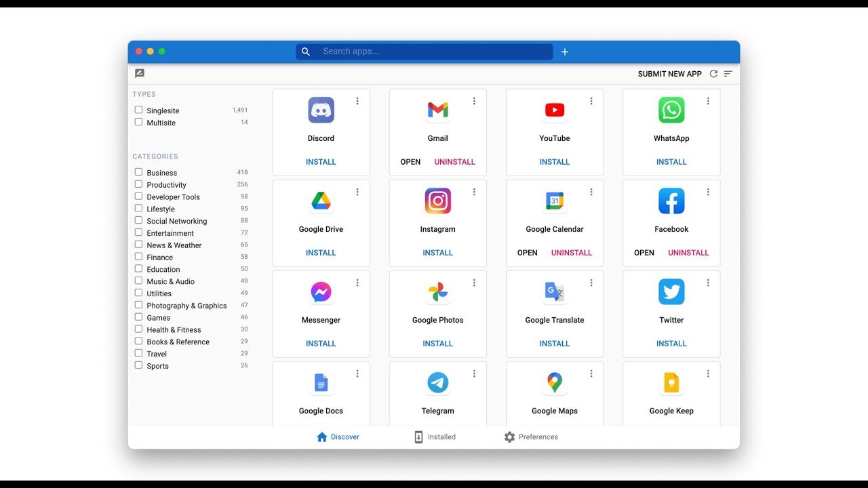This screenshot has height=488, width=868.
Task: Switch to the Discover tab
Action: [338, 437]
